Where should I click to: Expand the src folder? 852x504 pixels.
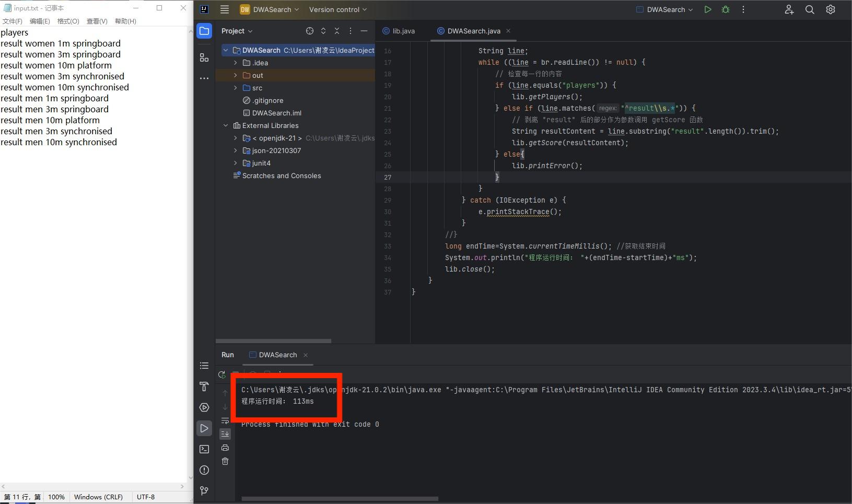(x=235, y=88)
